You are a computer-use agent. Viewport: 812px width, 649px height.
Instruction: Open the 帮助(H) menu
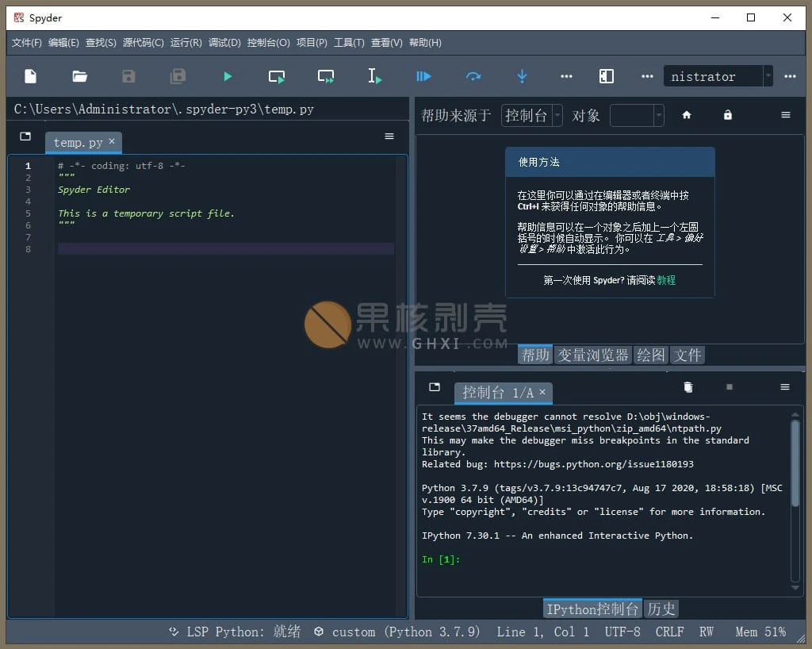[425, 43]
